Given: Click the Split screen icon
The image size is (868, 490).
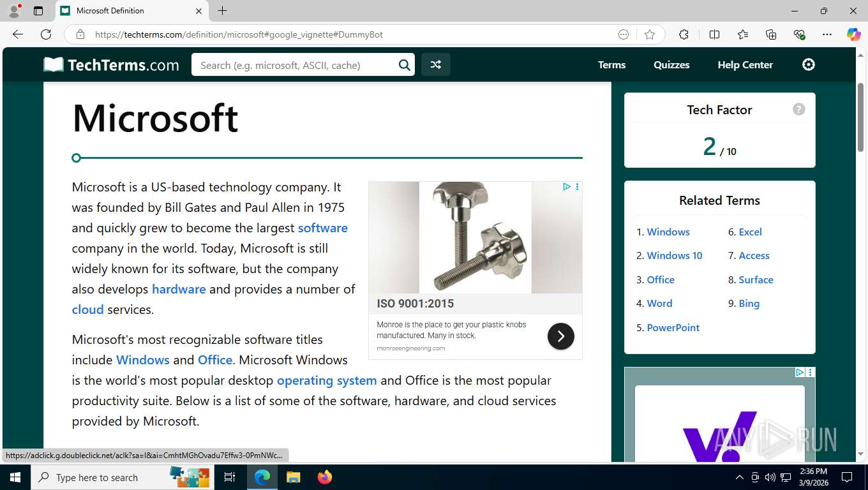Looking at the screenshot, I should click(x=714, y=34).
